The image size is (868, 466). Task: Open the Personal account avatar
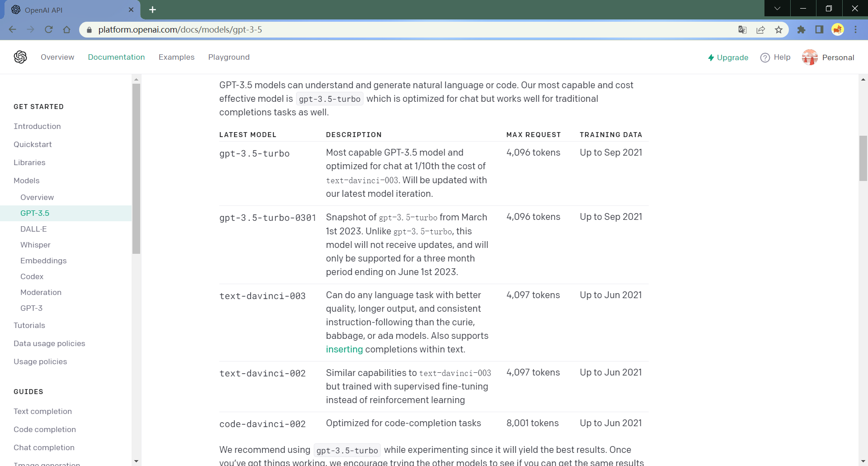(810, 57)
